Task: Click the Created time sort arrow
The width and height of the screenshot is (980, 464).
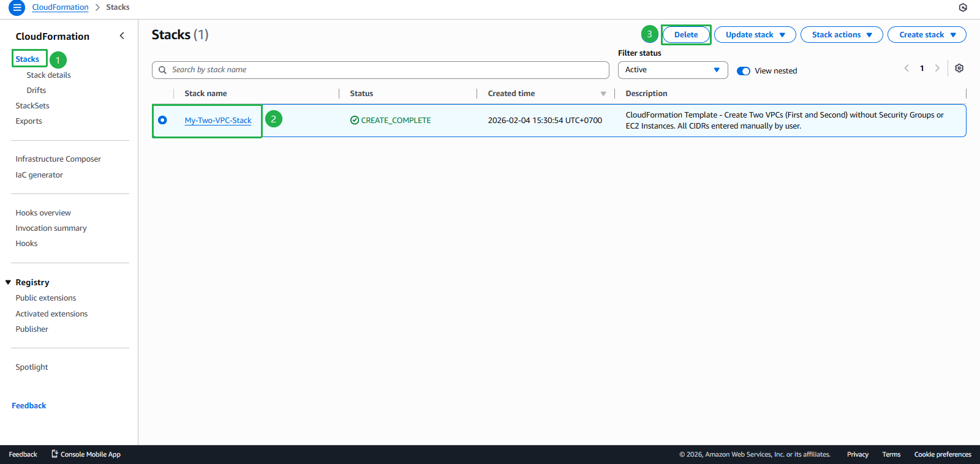Action: point(603,94)
